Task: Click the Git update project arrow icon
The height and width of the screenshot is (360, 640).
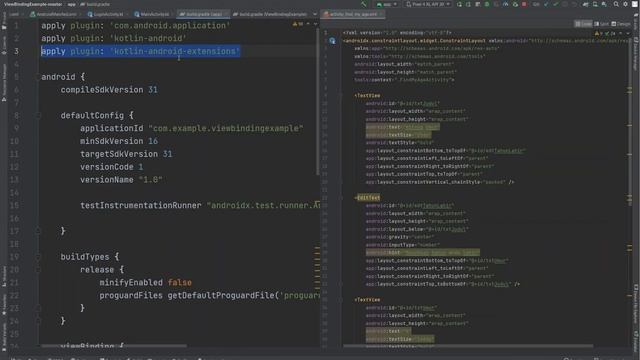Action: (x=546, y=4)
